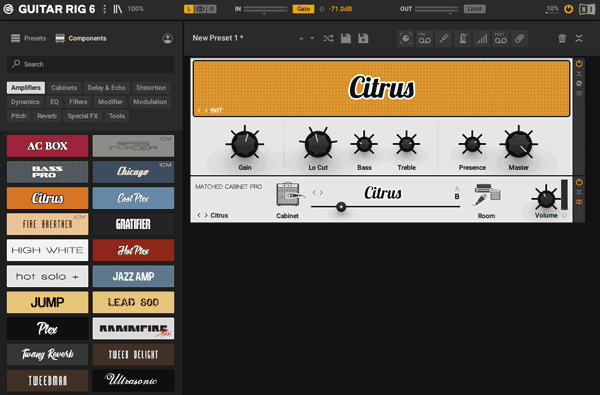Open the tuner tool icon
The width and height of the screenshot is (600, 395).
pos(443,38)
